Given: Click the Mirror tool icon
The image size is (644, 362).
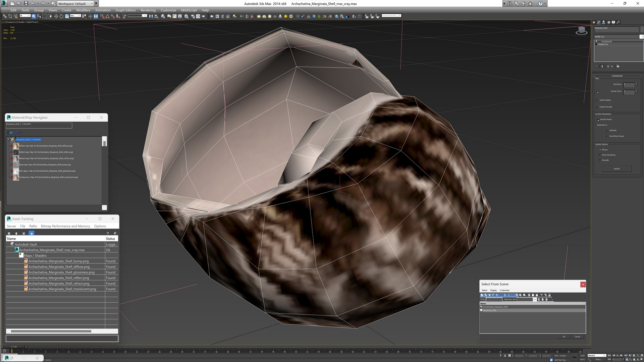Looking at the screenshot, I should point(151,16).
